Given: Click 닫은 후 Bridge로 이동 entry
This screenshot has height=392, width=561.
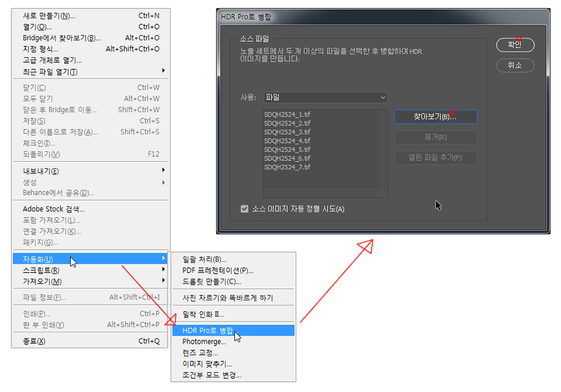Looking at the screenshot, I should (x=91, y=110).
